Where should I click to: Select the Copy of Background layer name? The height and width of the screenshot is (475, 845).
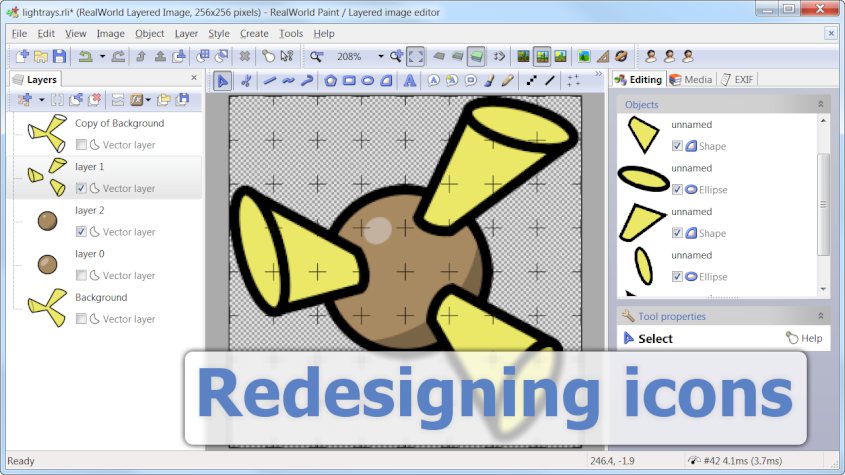click(x=120, y=123)
